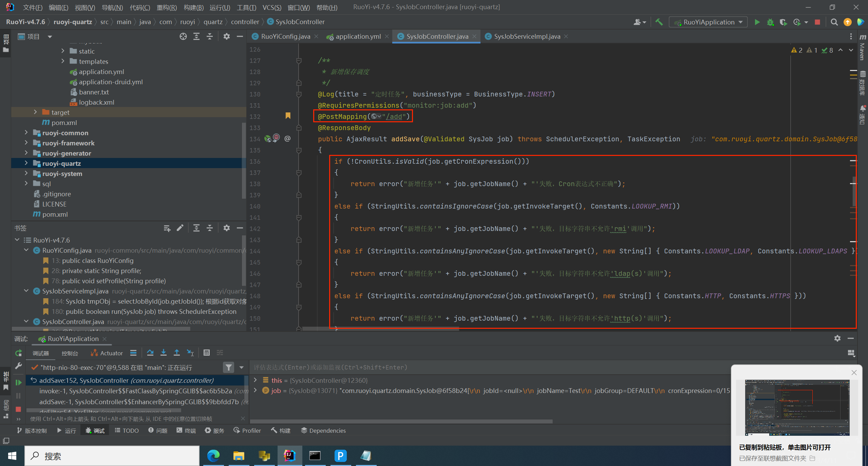The image size is (868, 466).
Task: Open the 终端 terminal tool window
Action: 186,430
